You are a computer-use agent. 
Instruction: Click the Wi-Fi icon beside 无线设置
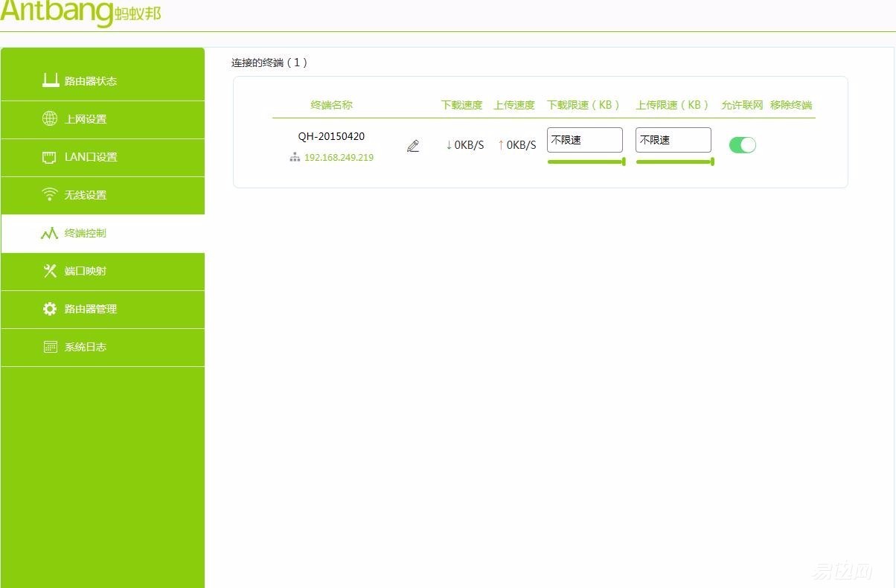point(50,194)
